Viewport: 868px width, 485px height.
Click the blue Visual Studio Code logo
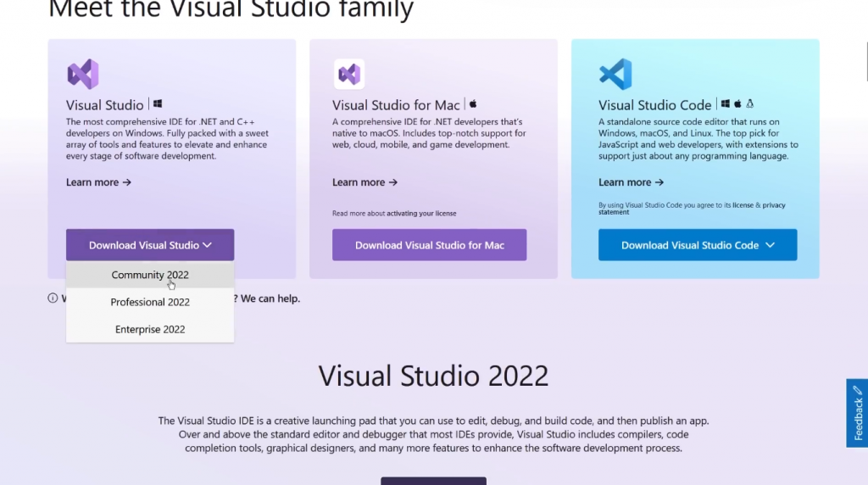[x=615, y=74]
